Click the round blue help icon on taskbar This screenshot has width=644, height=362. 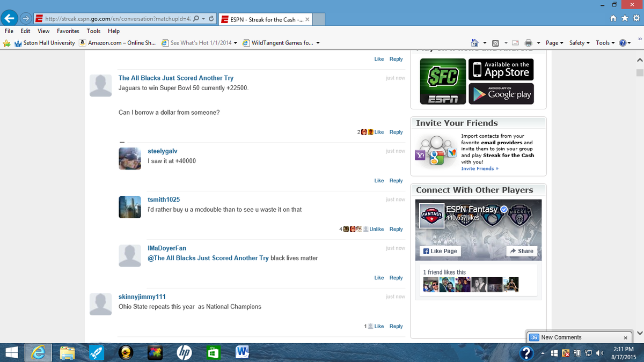point(528,352)
